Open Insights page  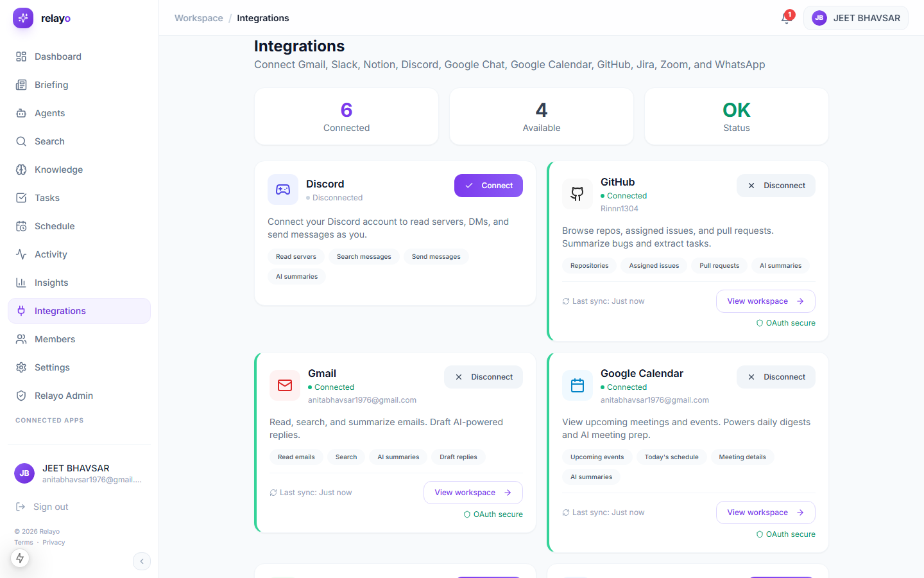pyautogui.click(x=80, y=283)
